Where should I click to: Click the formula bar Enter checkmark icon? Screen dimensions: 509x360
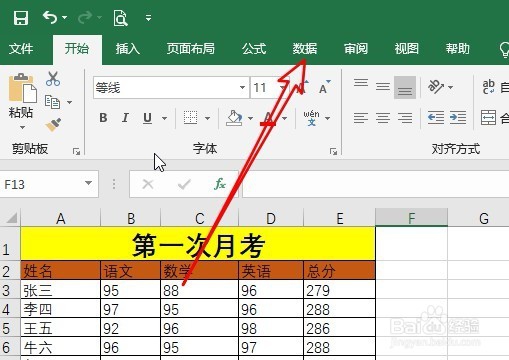(x=184, y=184)
